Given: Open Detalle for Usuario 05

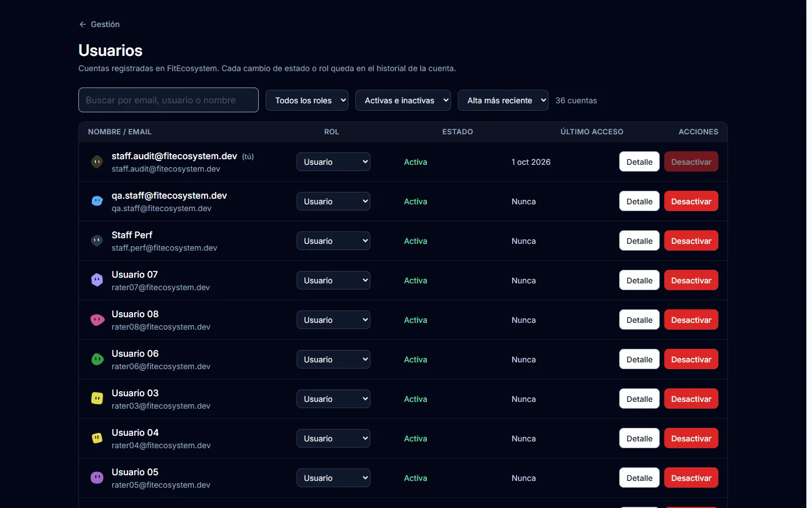Looking at the screenshot, I should [x=639, y=478].
